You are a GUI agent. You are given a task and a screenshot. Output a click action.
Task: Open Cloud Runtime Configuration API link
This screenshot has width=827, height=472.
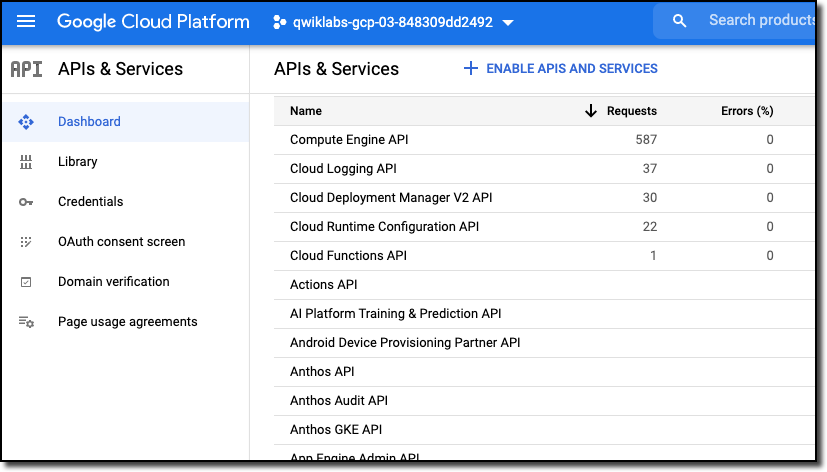pos(384,227)
